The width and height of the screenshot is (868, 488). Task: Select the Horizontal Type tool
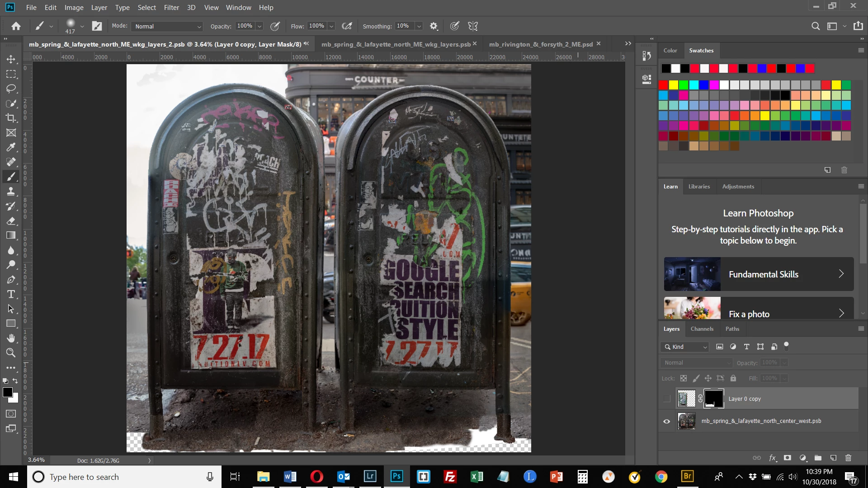click(11, 295)
